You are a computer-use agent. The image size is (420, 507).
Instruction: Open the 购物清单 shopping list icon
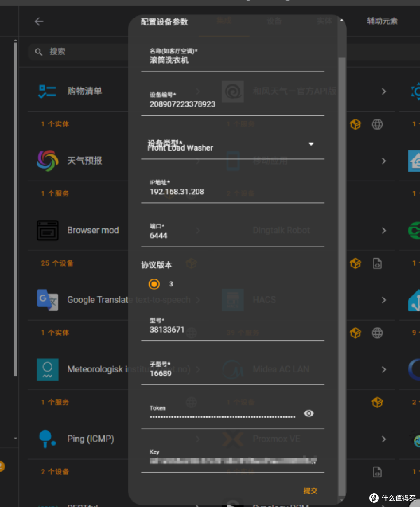click(47, 91)
